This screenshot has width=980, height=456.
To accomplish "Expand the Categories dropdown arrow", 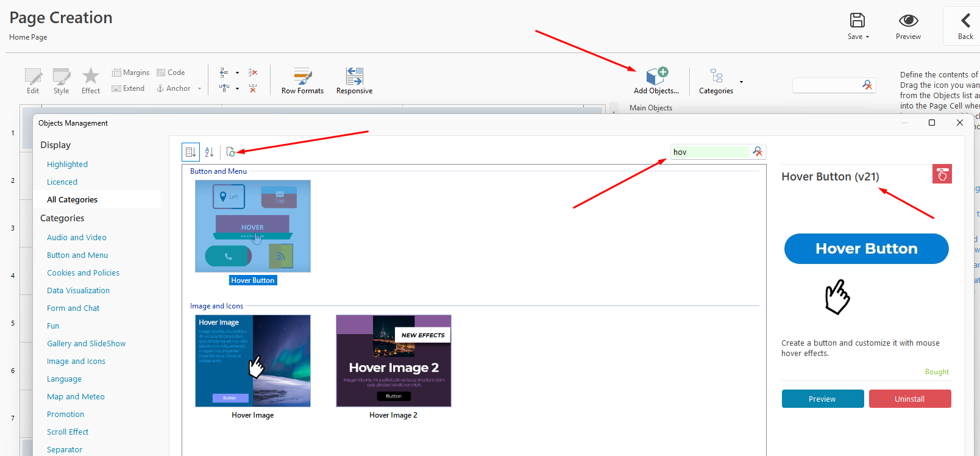I will [x=741, y=82].
